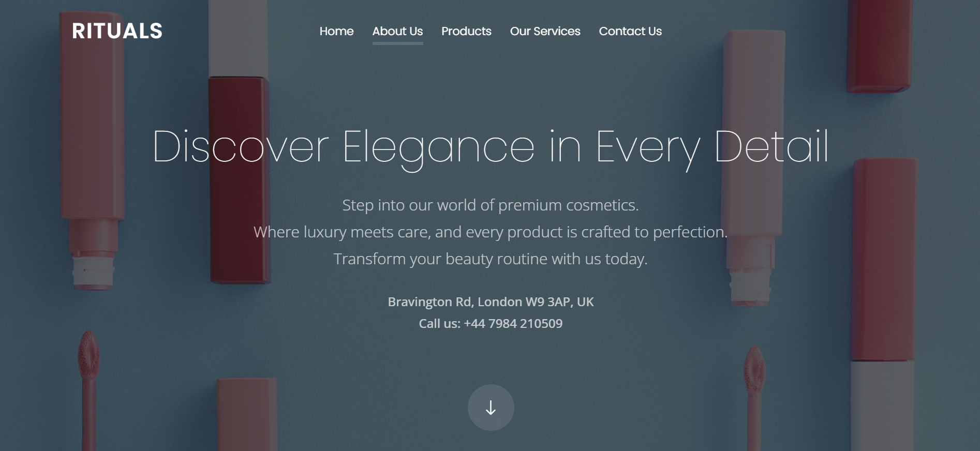This screenshot has width=980, height=451.
Task: Click the word 'Elegance' in headline
Action: (438, 148)
